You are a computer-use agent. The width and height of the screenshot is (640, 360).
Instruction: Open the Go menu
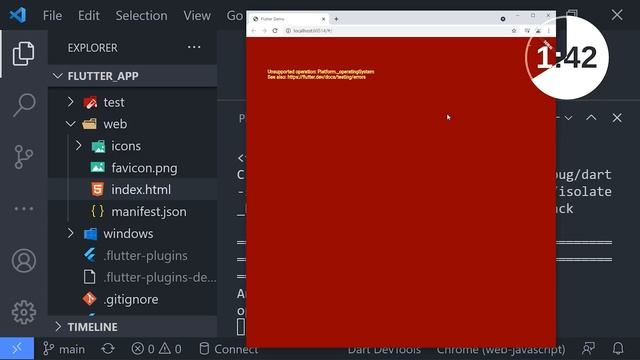(x=235, y=16)
